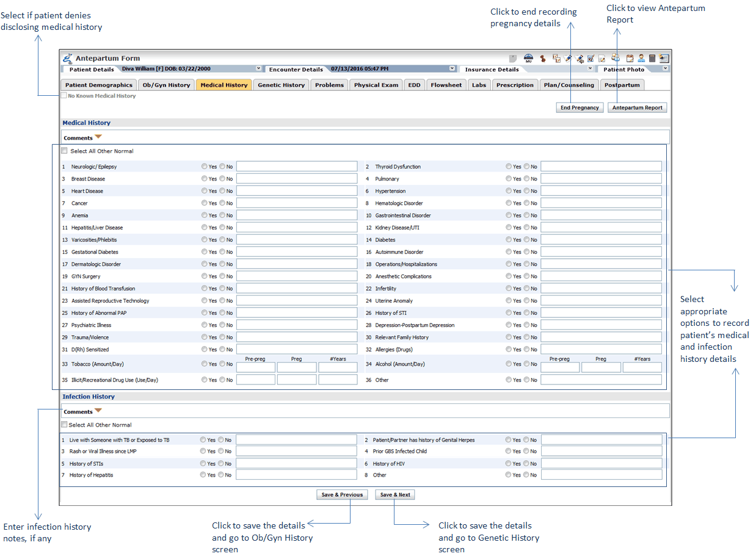Open the Flowsheet tab
The width and height of the screenshot is (756, 559).
point(446,85)
